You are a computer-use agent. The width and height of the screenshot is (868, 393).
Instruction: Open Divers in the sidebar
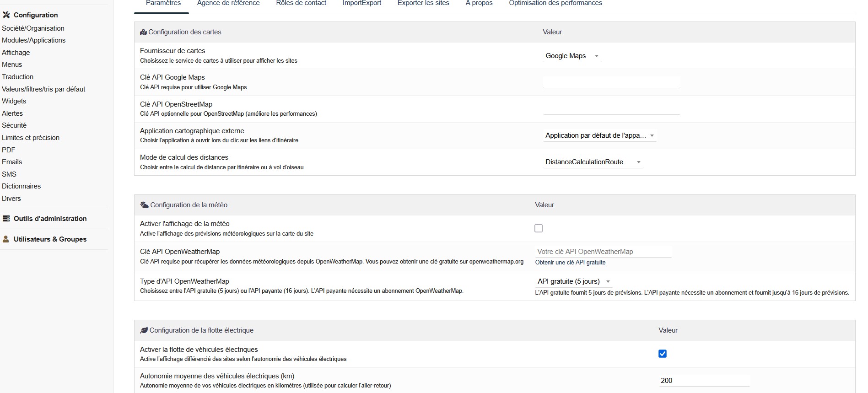coord(11,199)
